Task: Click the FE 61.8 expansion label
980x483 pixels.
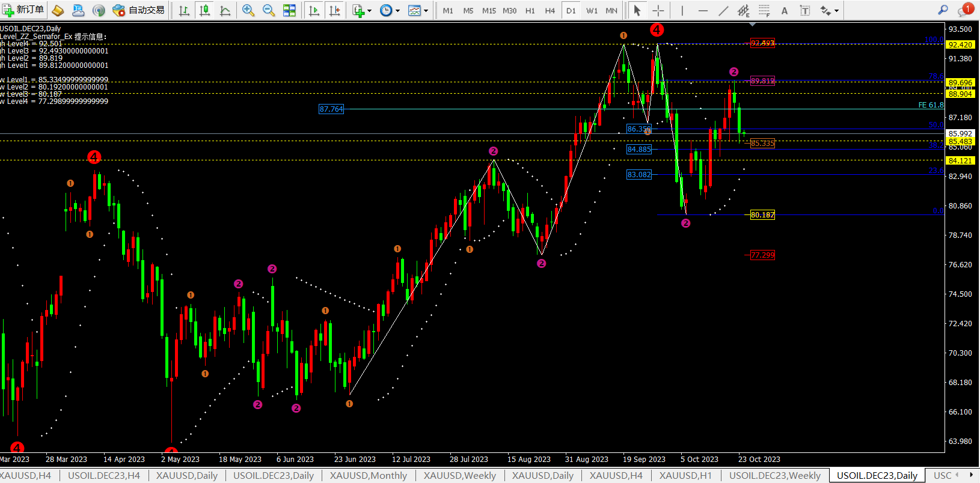Action: coord(931,105)
